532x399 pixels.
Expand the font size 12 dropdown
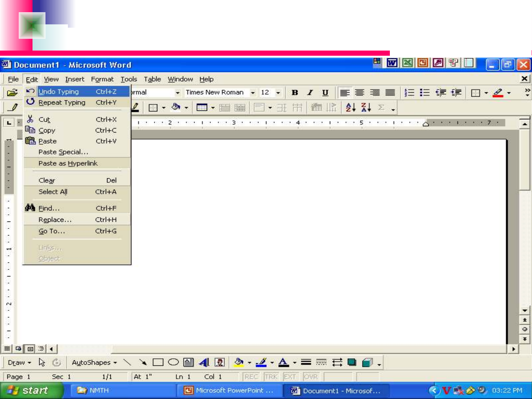click(x=278, y=93)
